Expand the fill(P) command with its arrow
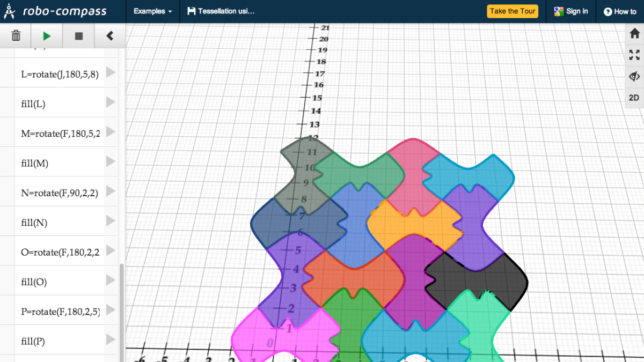This screenshot has height=362, width=644. click(109, 341)
